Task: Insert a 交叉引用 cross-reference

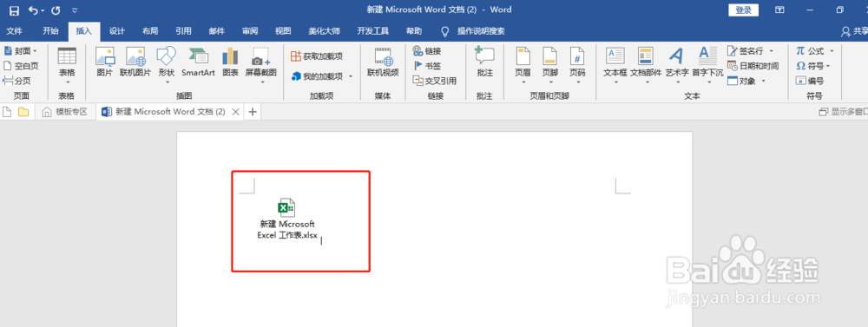Action: (x=435, y=81)
